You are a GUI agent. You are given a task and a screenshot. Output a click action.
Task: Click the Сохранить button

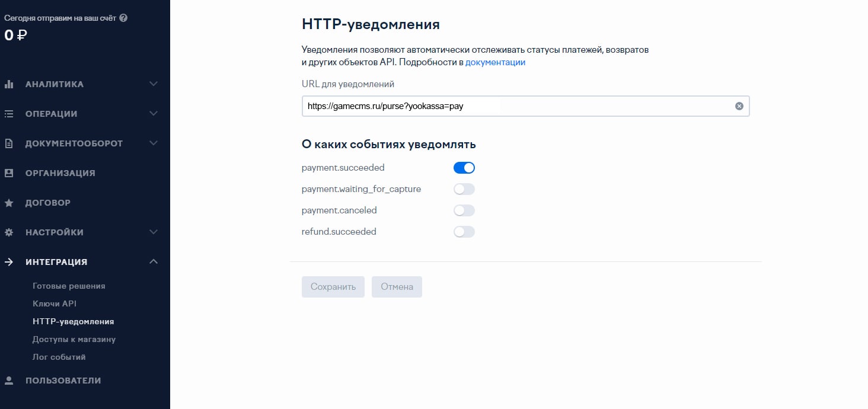coord(333,287)
